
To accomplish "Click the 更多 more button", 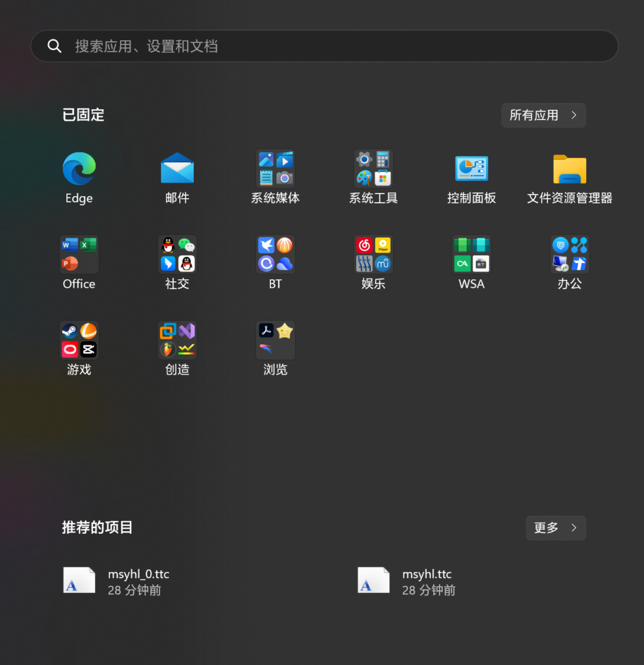I will pyautogui.click(x=556, y=528).
